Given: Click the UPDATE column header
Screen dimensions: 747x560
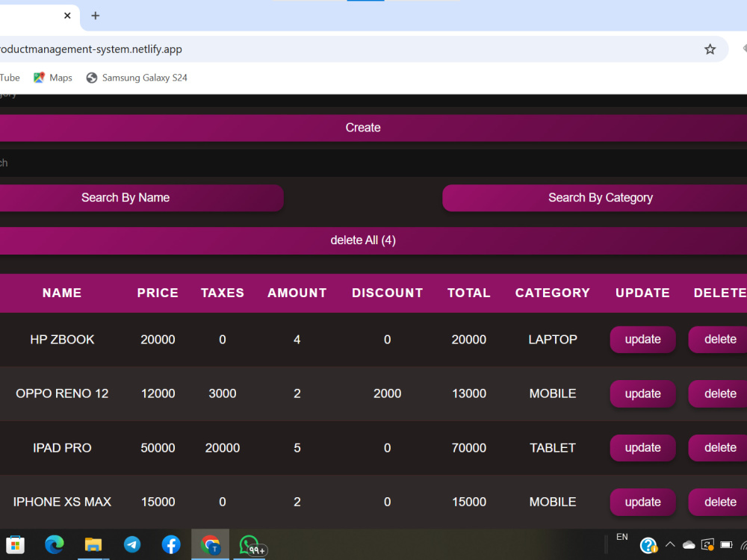Looking at the screenshot, I should pos(642,293).
